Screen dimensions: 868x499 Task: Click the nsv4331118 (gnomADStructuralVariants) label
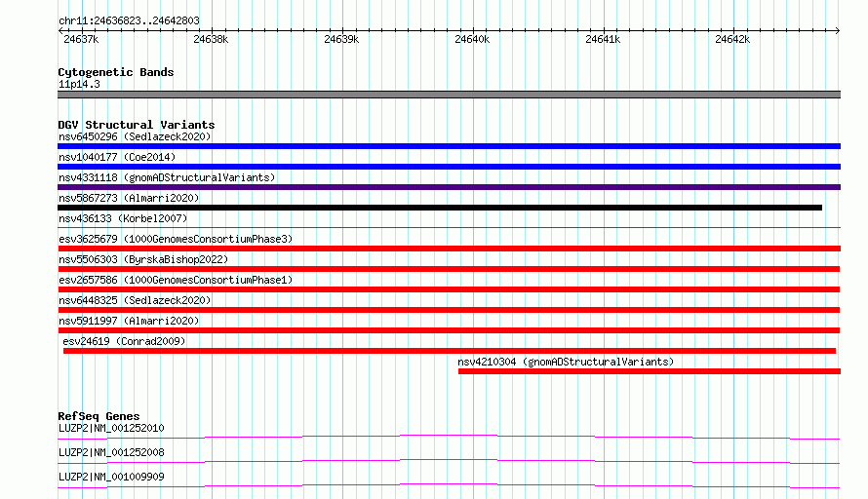167,177
